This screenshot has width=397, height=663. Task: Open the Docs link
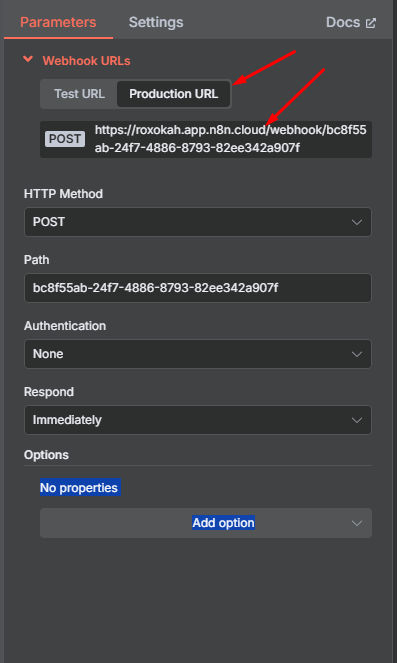pos(350,22)
